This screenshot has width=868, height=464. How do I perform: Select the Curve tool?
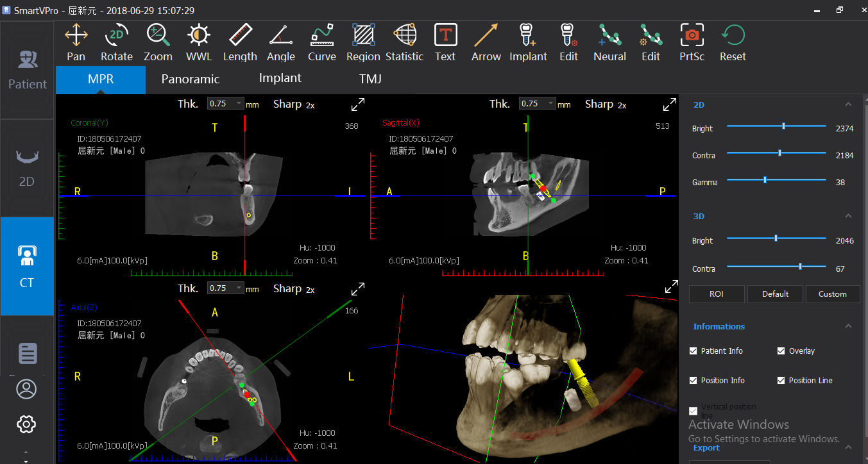pos(322,42)
